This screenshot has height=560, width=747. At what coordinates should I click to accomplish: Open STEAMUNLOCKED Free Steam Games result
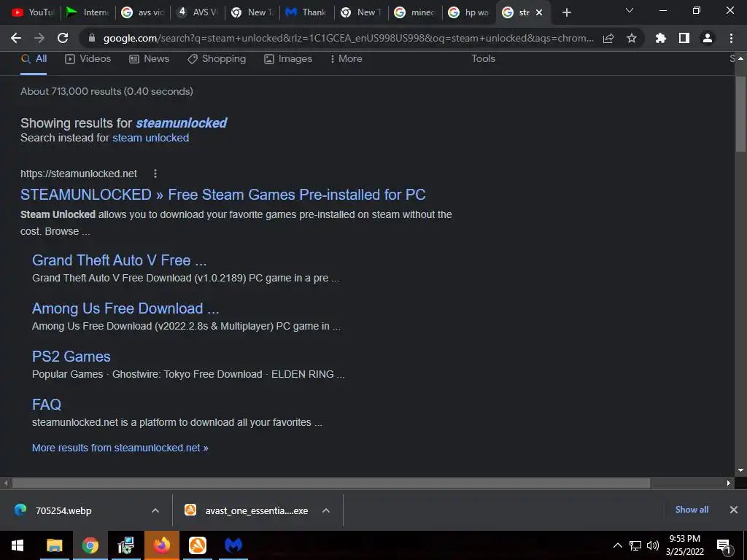[223, 194]
